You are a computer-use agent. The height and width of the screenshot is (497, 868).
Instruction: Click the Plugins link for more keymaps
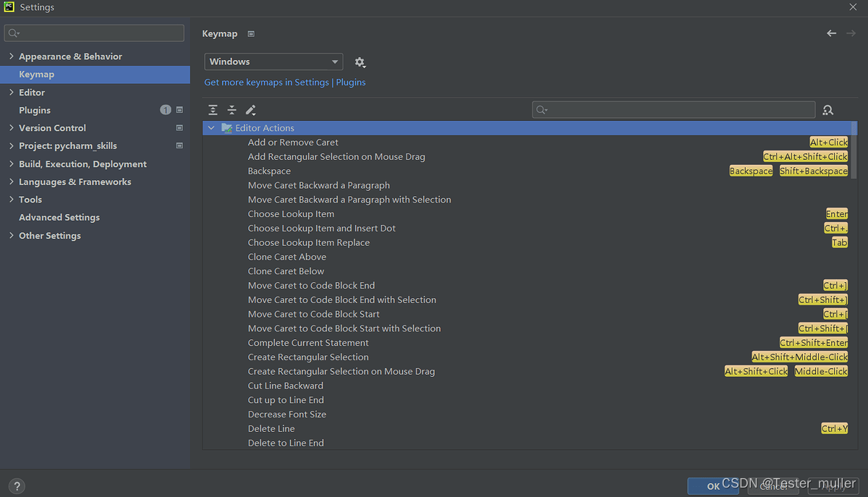pos(351,82)
